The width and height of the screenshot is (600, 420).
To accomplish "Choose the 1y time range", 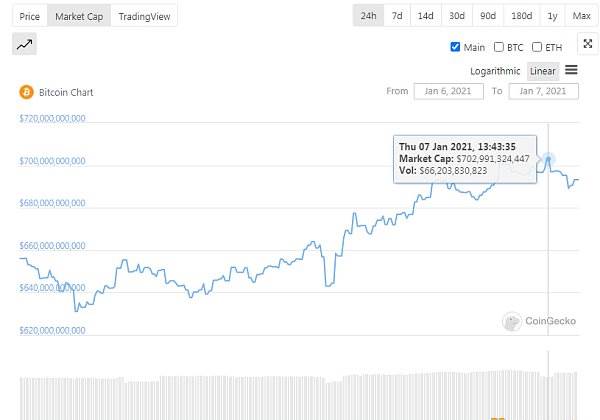I will pyautogui.click(x=552, y=16).
